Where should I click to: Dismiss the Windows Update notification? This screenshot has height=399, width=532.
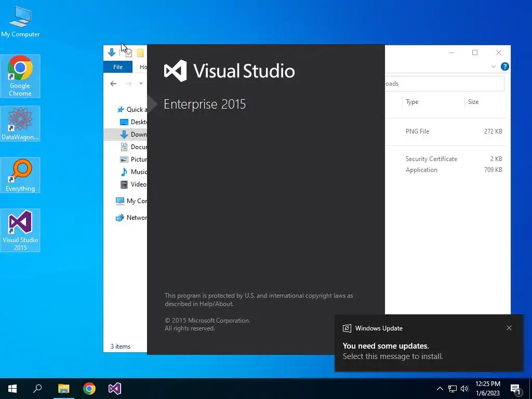click(x=509, y=328)
